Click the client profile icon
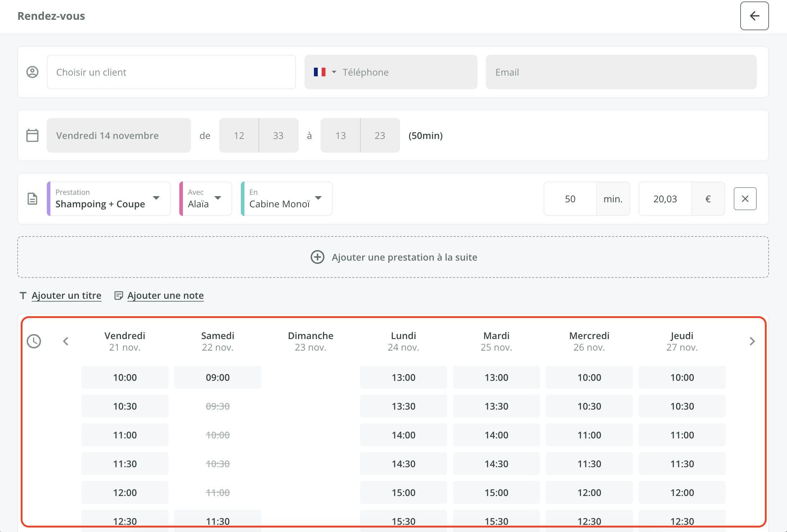The height and width of the screenshot is (532, 787). [32, 72]
